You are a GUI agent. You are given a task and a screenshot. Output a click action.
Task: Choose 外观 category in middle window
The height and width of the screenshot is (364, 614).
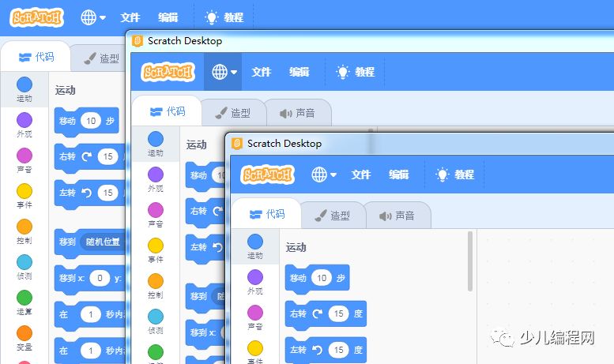[156, 179]
